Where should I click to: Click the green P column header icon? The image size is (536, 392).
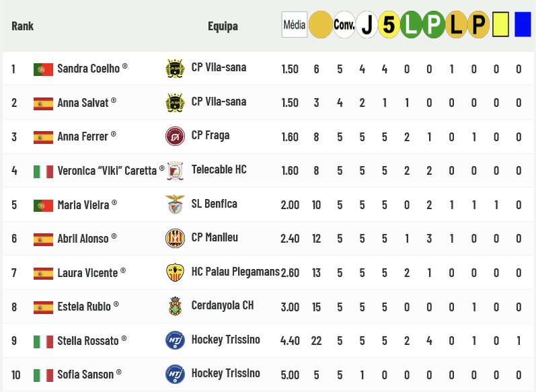tap(433, 26)
